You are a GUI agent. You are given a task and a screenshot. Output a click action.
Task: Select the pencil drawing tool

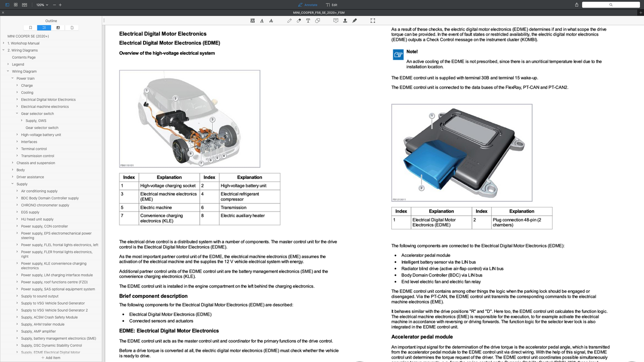click(289, 20)
